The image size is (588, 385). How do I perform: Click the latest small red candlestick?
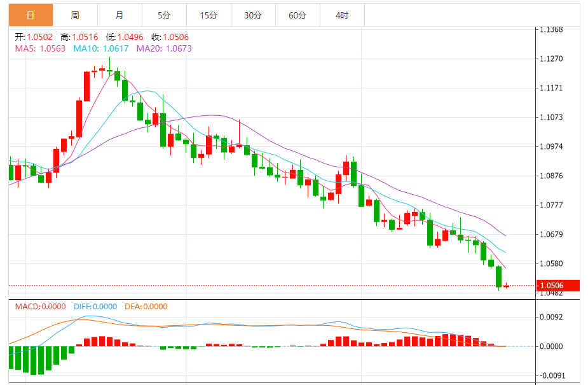(506, 286)
